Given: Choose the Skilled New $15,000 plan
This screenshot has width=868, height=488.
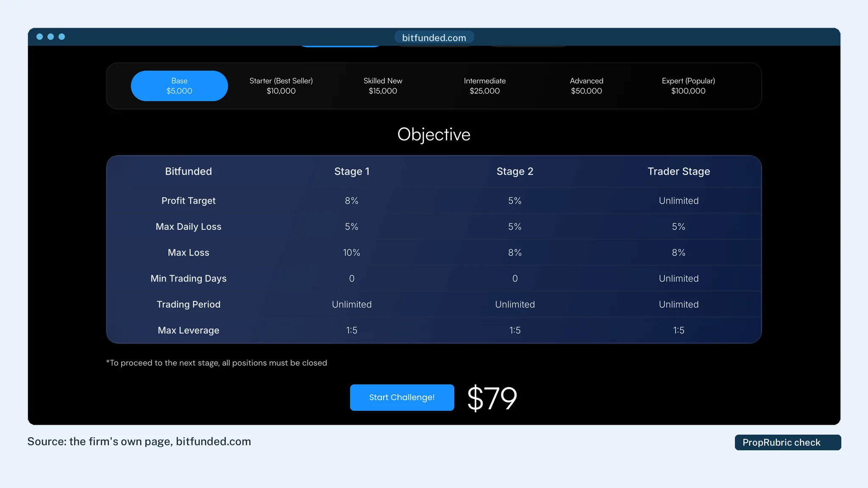Looking at the screenshot, I should [383, 86].
